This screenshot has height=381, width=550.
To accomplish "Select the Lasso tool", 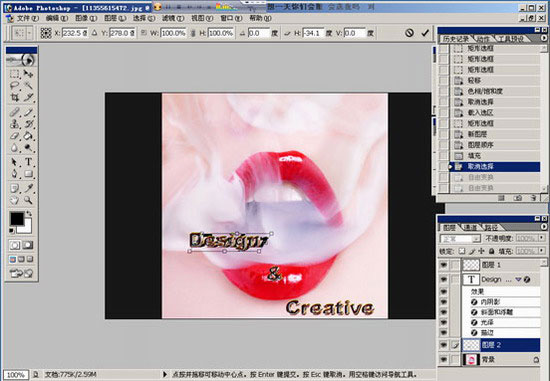I will tap(14, 85).
